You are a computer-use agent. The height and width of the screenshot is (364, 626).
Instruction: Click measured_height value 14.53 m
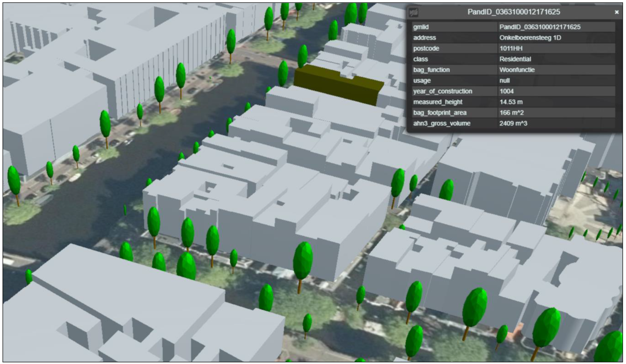[511, 102]
